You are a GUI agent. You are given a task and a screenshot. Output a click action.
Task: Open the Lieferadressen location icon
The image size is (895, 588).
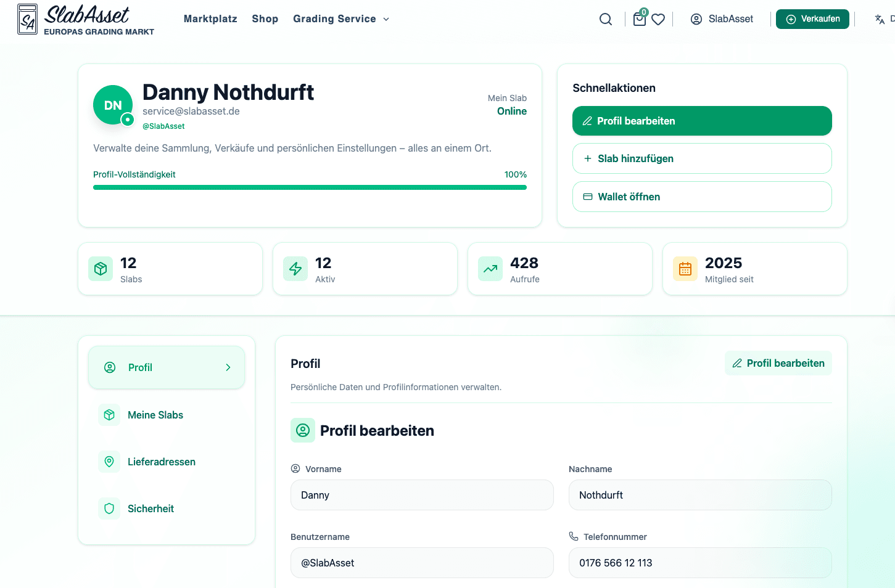(109, 462)
